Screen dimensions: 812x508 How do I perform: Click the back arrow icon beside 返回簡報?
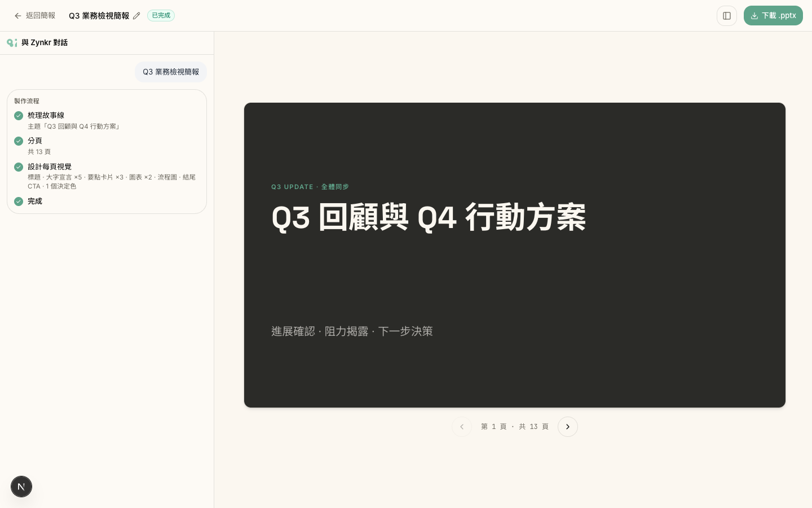click(18, 16)
